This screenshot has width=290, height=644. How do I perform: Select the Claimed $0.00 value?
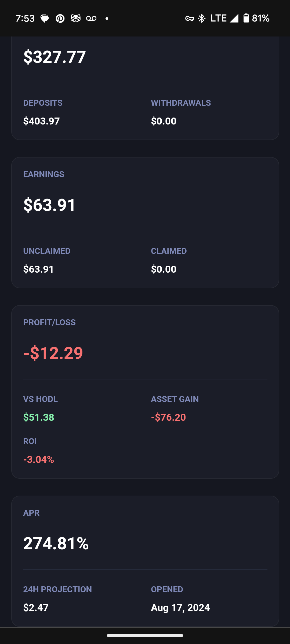164,269
